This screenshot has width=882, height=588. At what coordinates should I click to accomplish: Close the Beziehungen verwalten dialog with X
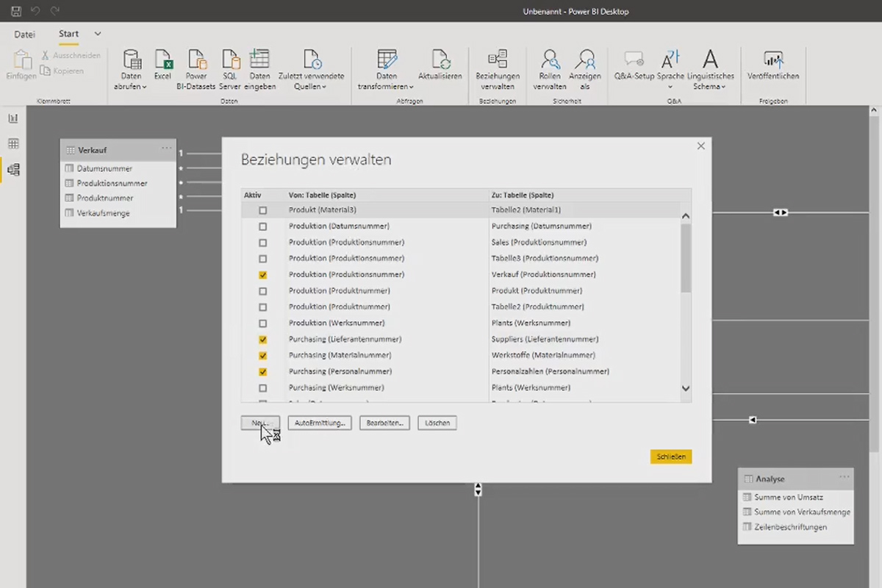coord(700,146)
